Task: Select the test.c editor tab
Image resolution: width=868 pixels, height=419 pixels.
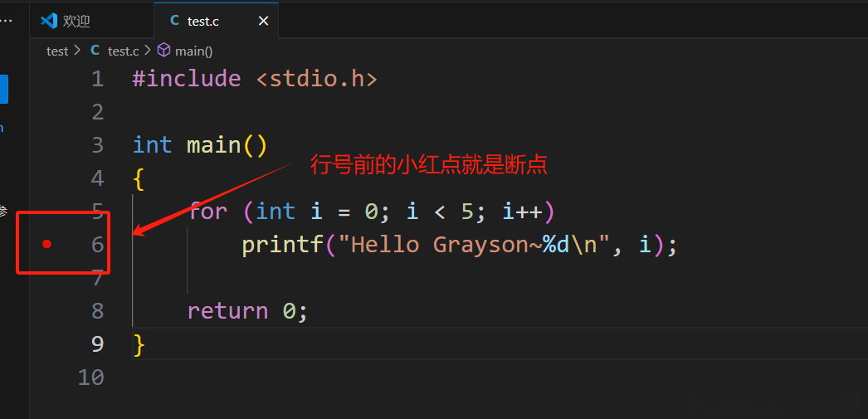Action: [216, 21]
